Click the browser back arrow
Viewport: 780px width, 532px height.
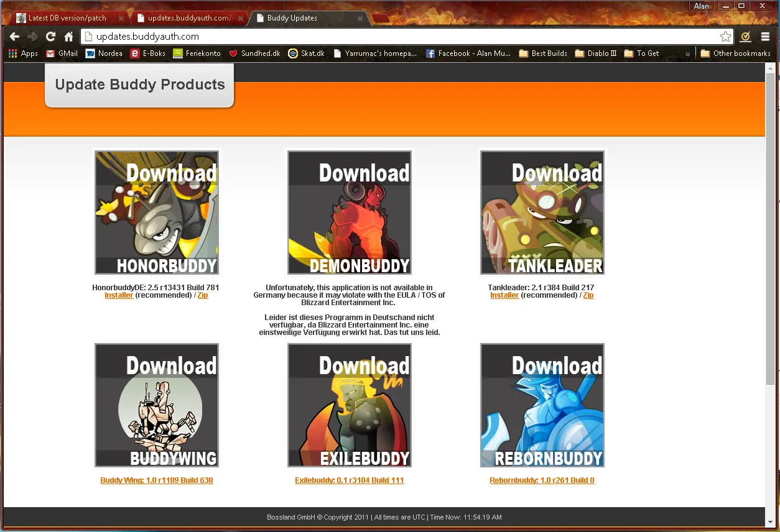click(x=14, y=37)
